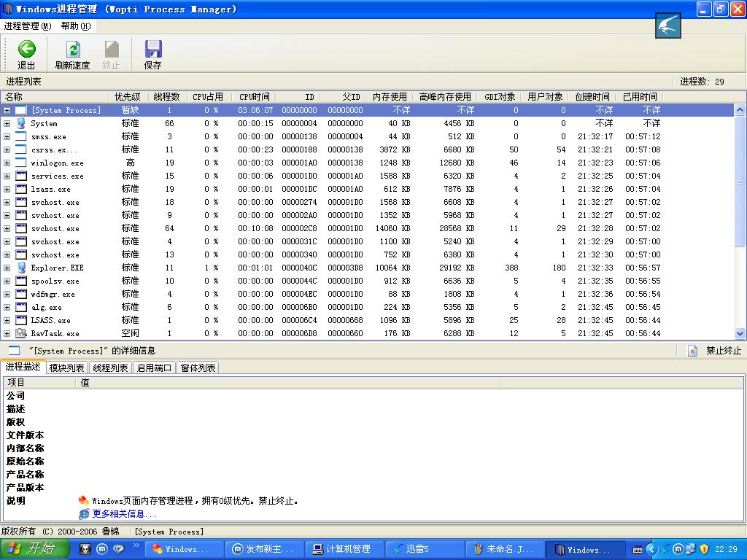Click the Save (保存) floppy disk icon
The image size is (747, 560).
(153, 49)
